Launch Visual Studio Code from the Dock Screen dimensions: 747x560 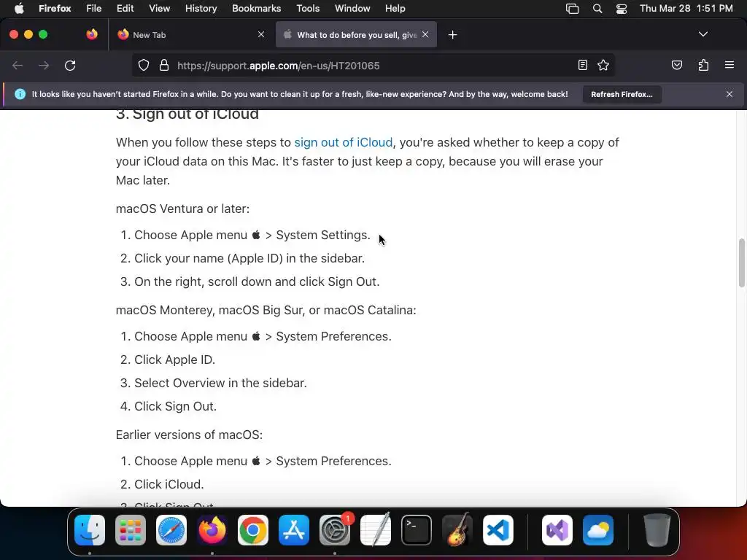point(498,530)
